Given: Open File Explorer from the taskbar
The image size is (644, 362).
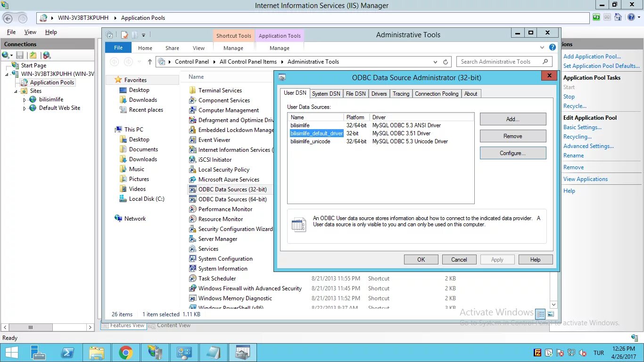Looking at the screenshot, I should pyautogui.click(x=97, y=353).
